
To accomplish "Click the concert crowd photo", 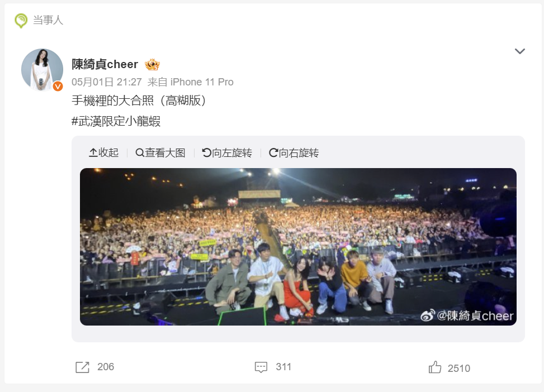I will point(298,246).
